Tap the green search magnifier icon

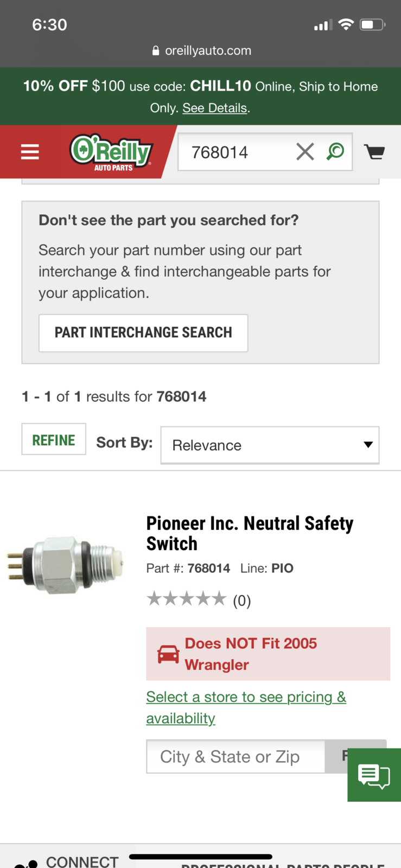(x=335, y=151)
